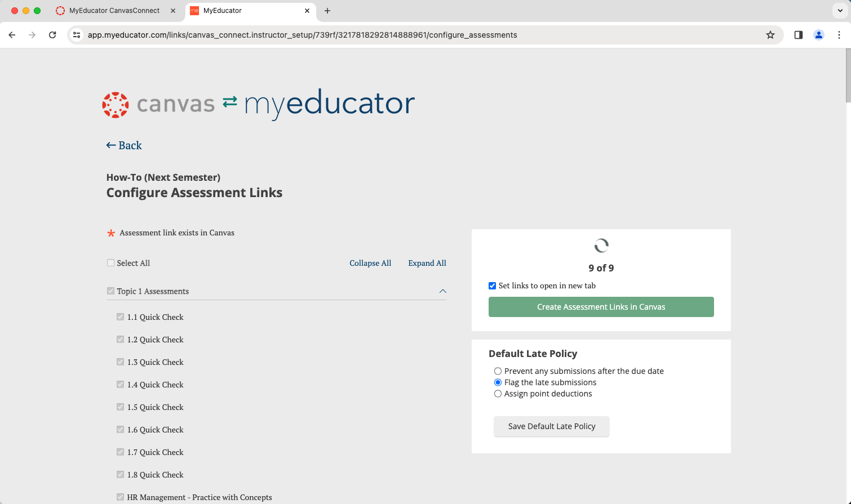Click the loading spinner progress indicator
This screenshot has width=851, height=504.
(x=601, y=246)
